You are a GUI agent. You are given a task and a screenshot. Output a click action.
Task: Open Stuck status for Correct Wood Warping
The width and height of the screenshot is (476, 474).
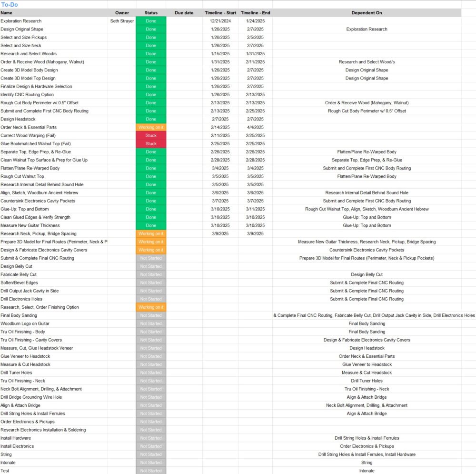pos(151,135)
